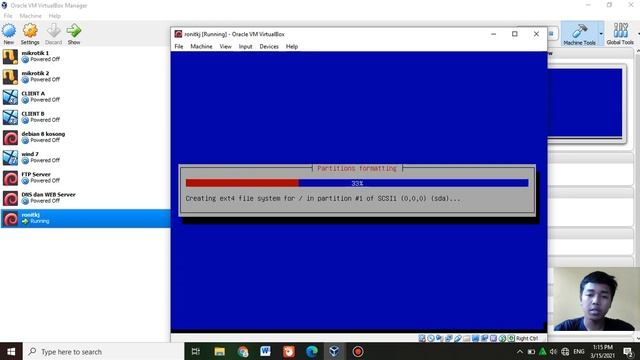This screenshot has width=640, height=360.
Task: Open File menu in VirtualBox Manager
Action: 8,16
